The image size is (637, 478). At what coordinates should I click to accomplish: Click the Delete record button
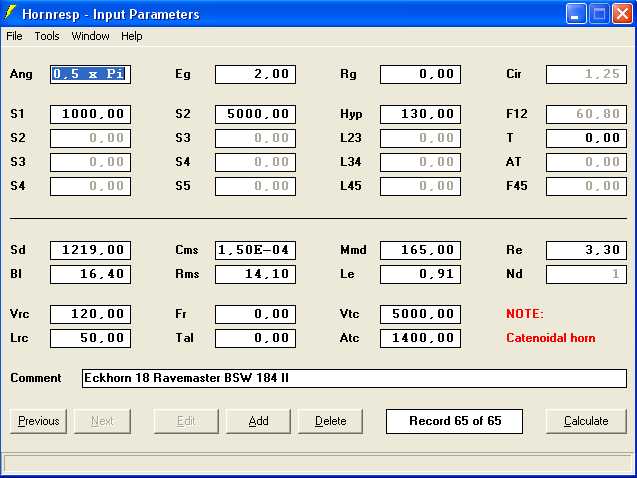pyautogui.click(x=331, y=421)
